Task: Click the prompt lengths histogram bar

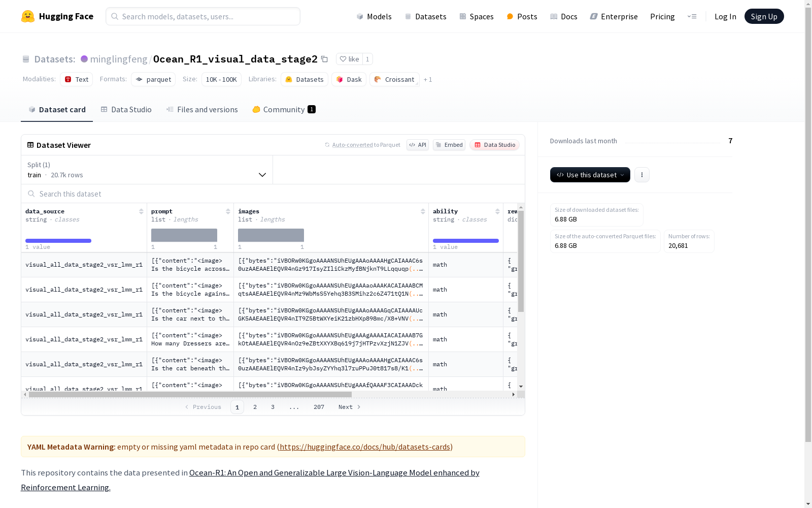Action: click(x=184, y=235)
